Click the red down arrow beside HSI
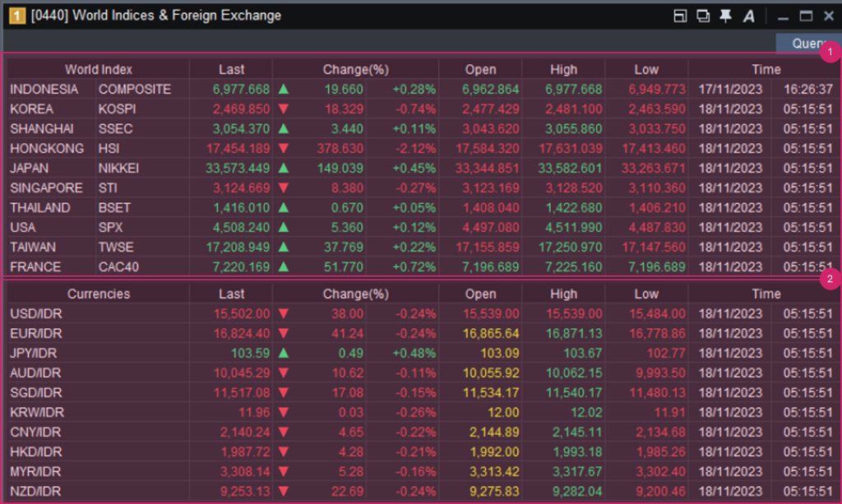842x504 pixels. click(x=284, y=148)
